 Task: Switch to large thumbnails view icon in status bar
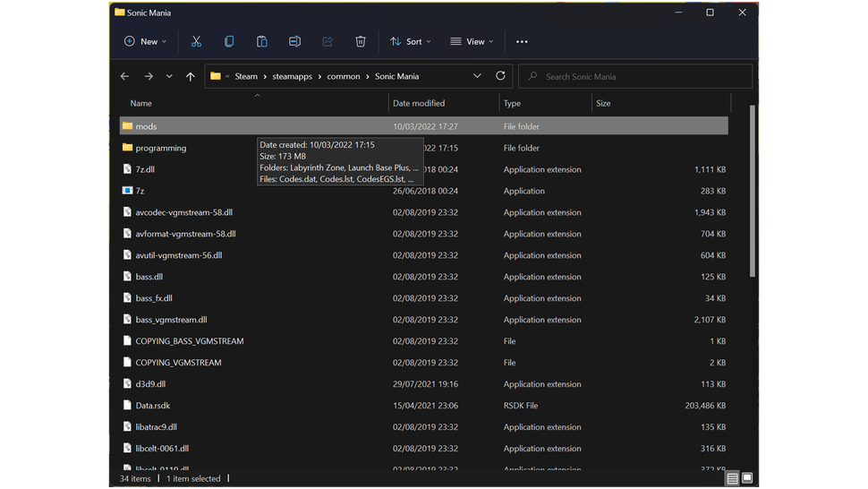(x=747, y=478)
